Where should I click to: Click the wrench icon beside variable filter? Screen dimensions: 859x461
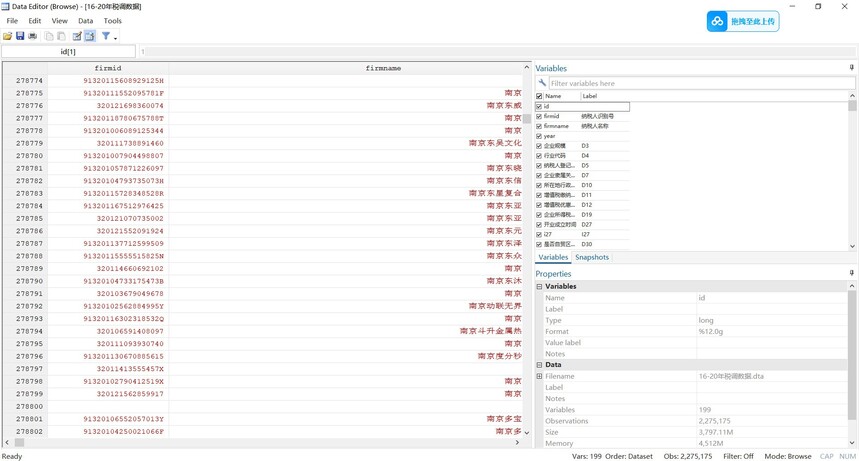coord(542,83)
